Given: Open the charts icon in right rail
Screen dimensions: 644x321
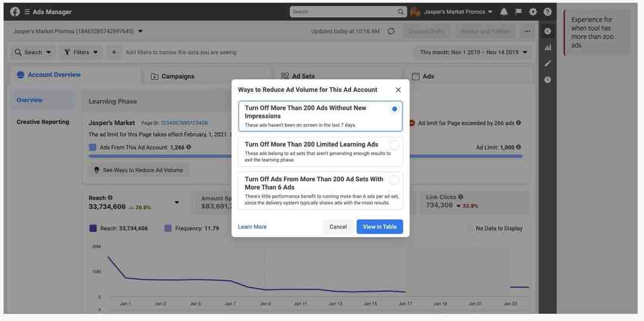Looking at the screenshot, I should point(547,47).
